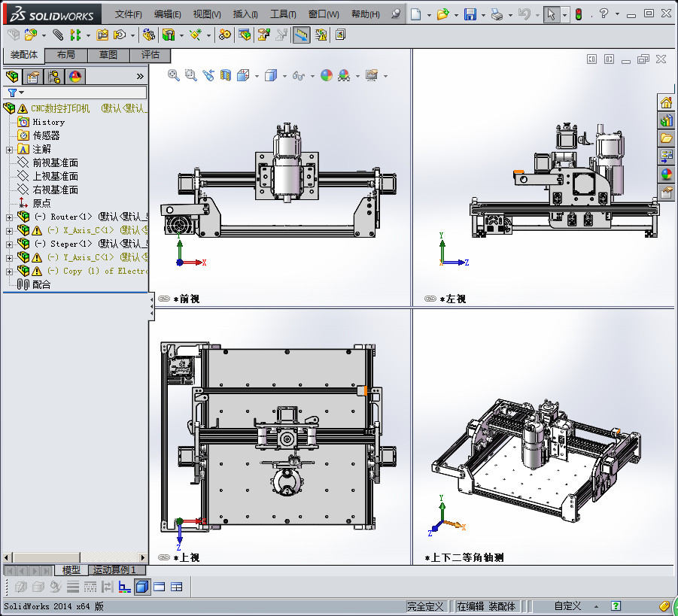Click Move Component icon
This screenshot has height=616, width=678.
[120, 35]
